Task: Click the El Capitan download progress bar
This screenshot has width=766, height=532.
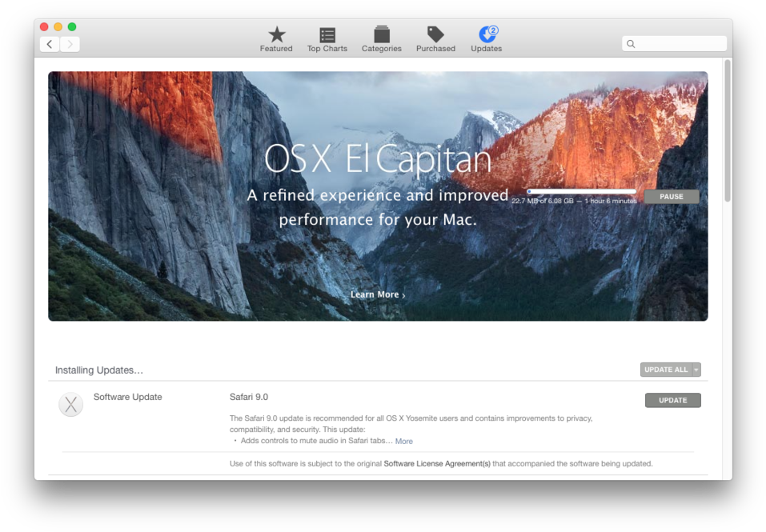Action: click(x=580, y=192)
